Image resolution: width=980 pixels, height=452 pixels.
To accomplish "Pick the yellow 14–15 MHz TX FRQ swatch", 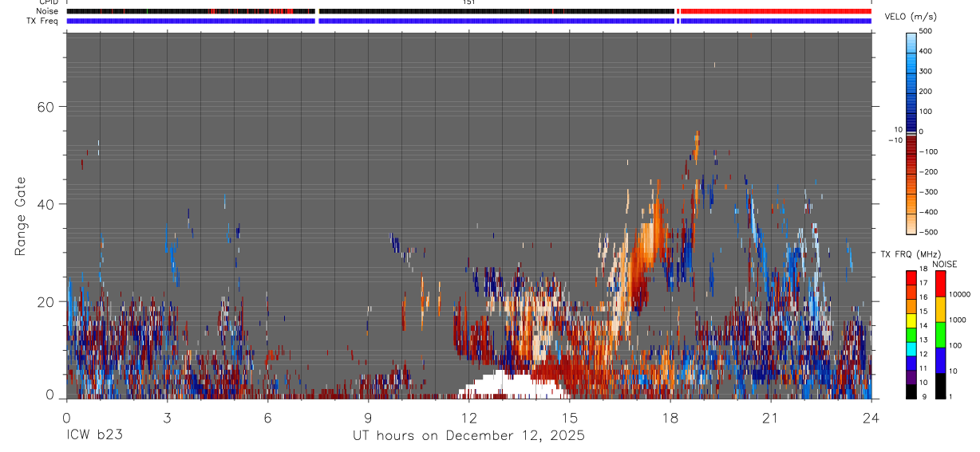I will (x=911, y=320).
